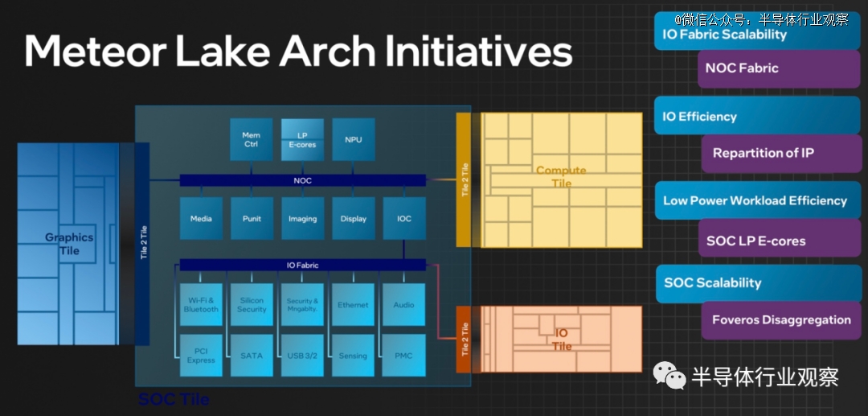Select the IO Efficiency blue box
The image size is (868, 416).
[757, 115]
